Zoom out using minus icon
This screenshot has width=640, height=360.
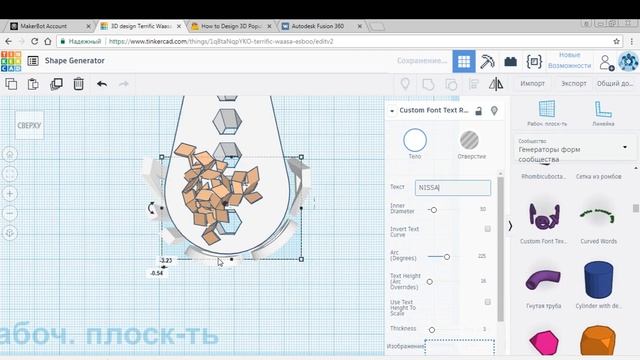pyautogui.click(x=10, y=213)
